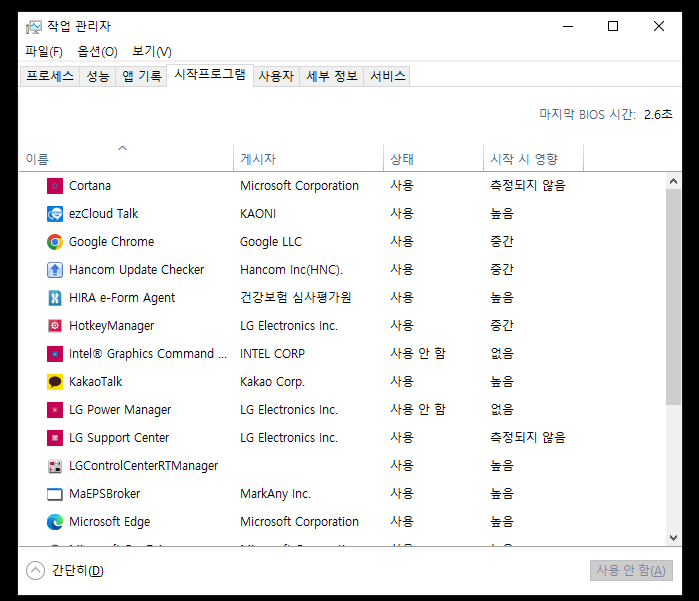699x601 pixels.
Task: Click the Intel Graphics Command icon
Action: point(55,354)
